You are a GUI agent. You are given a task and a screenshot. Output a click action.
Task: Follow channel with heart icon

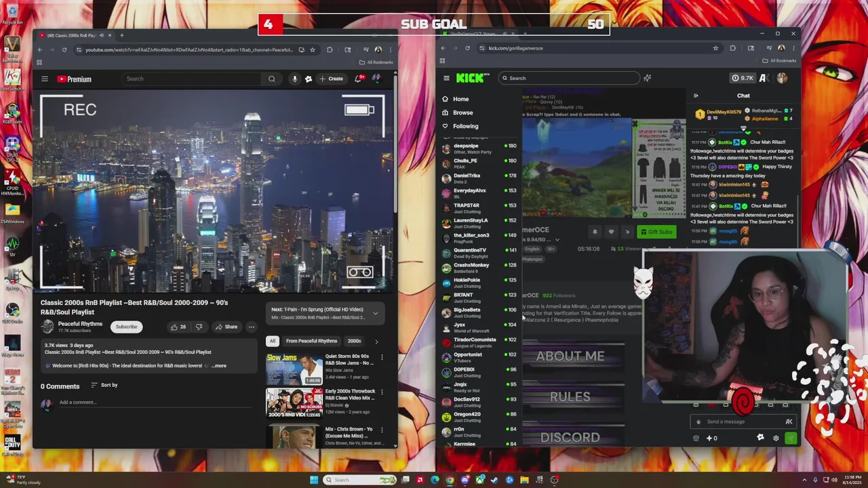click(x=611, y=232)
